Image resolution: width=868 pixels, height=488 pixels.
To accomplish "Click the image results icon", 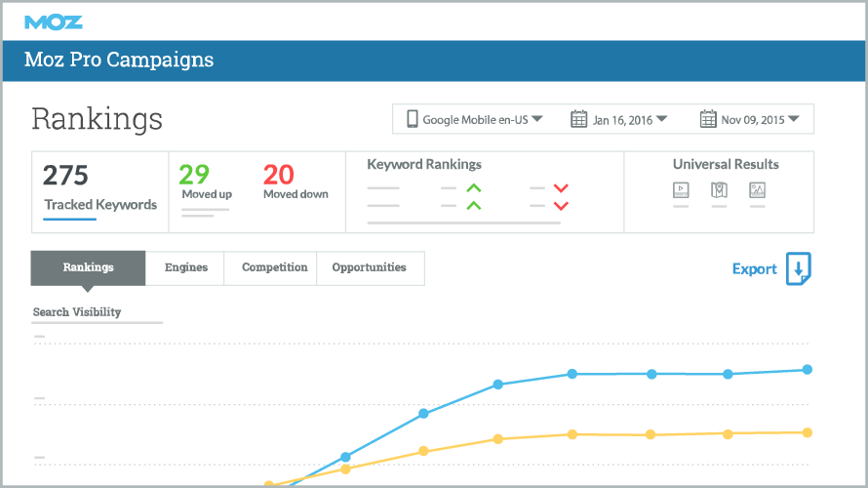I will coord(757,190).
